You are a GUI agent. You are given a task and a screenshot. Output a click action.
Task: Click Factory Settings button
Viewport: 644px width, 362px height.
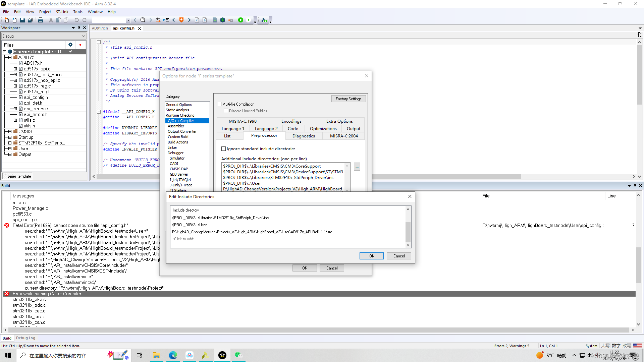tap(348, 99)
